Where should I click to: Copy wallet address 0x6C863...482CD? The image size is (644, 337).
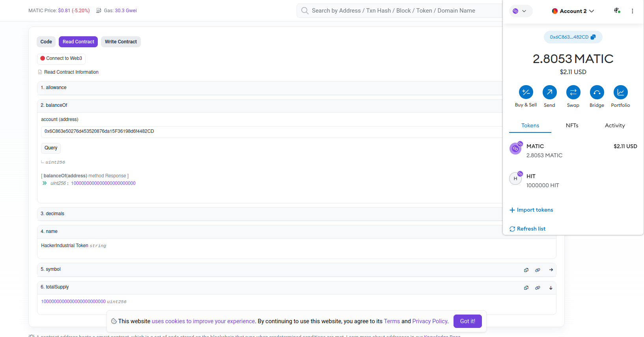[x=573, y=37]
